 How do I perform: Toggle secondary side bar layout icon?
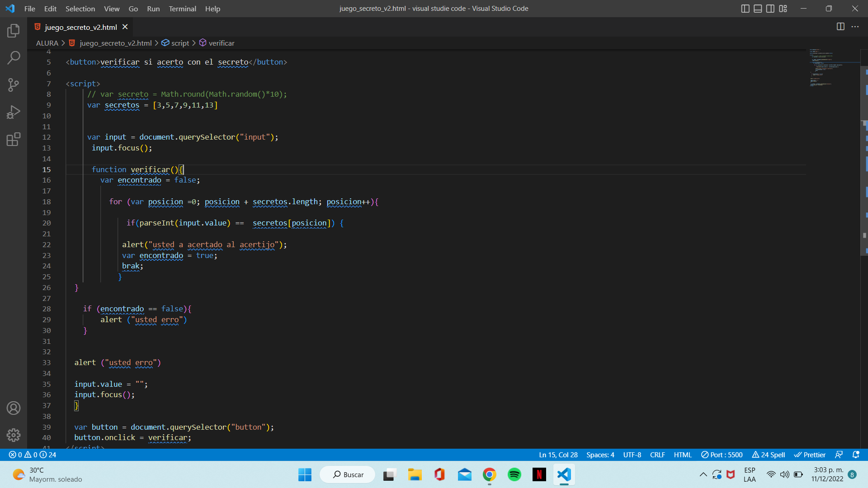770,9
